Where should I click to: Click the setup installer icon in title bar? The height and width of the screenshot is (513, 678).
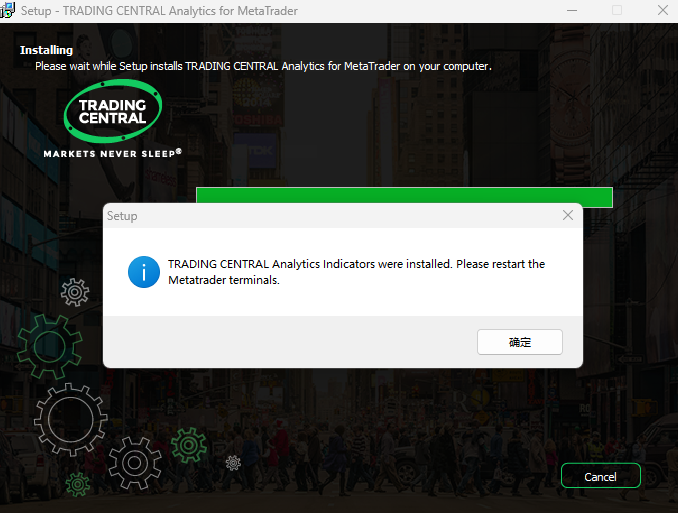pos(8,10)
